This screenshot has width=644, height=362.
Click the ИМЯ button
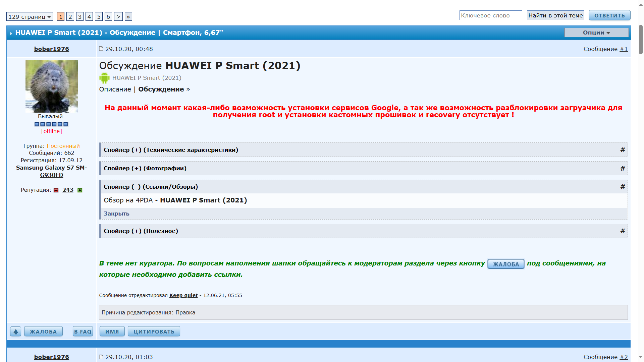coord(112,331)
